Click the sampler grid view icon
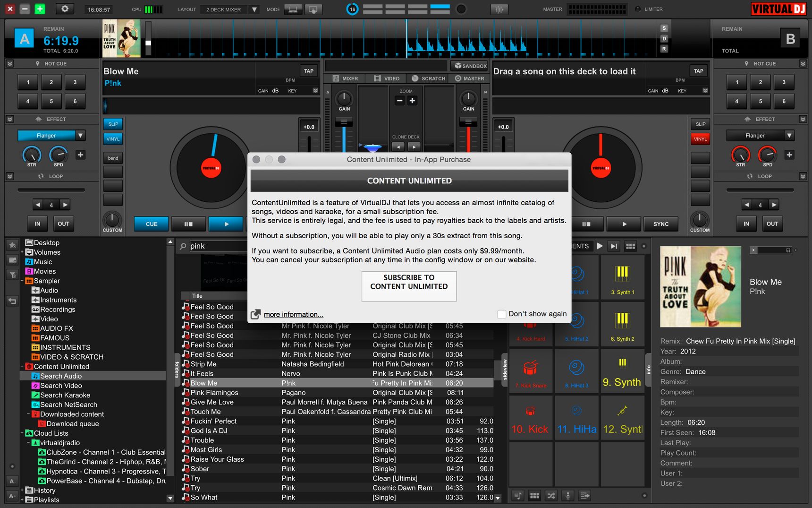Viewport: 812px width, 508px height. point(630,246)
